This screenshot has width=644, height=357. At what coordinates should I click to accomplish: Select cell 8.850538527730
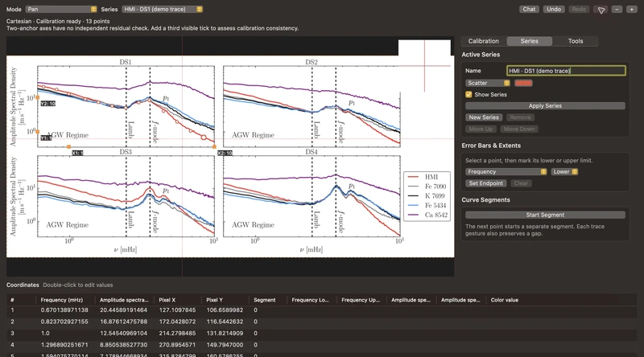124,345
